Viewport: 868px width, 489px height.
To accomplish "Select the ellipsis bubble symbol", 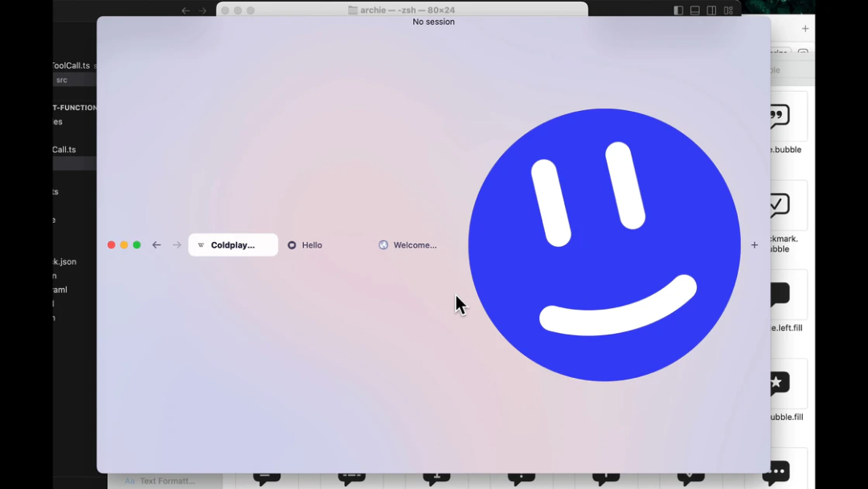I will click(776, 472).
